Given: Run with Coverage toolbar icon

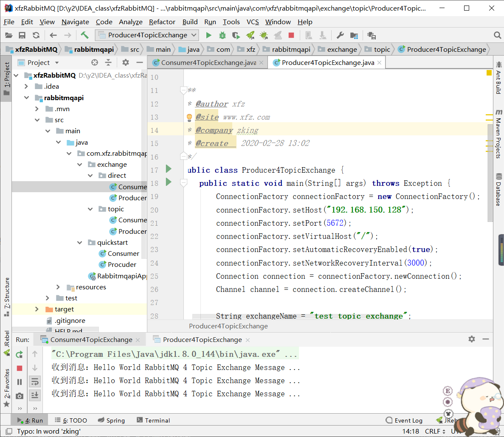Looking at the screenshot, I should click(x=236, y=35).
